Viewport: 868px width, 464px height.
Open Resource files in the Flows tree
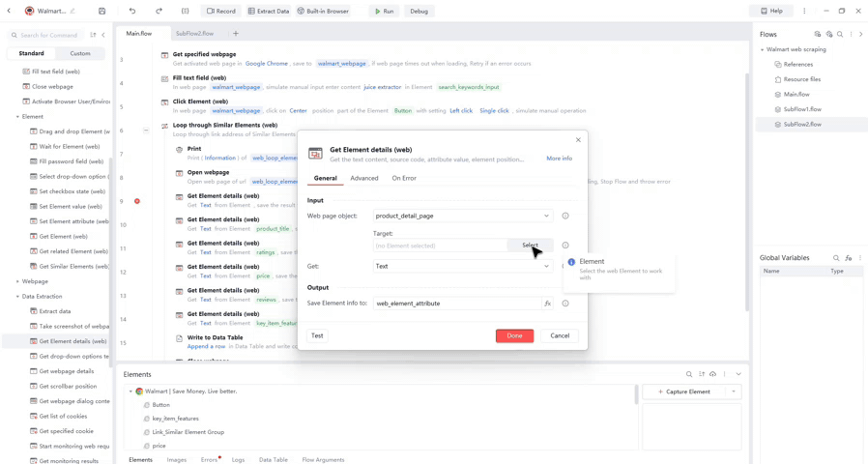click(802, 79)
